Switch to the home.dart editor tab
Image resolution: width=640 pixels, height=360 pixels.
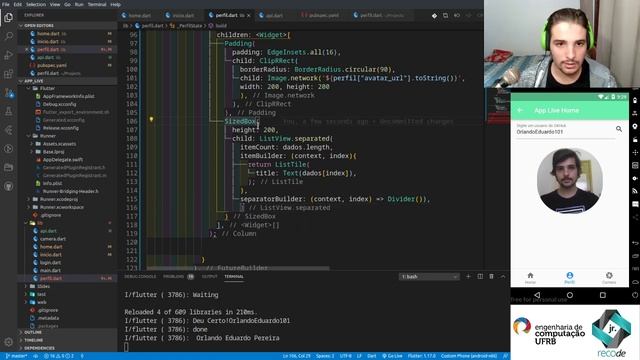pyautogui.click(x=139, y=16)
